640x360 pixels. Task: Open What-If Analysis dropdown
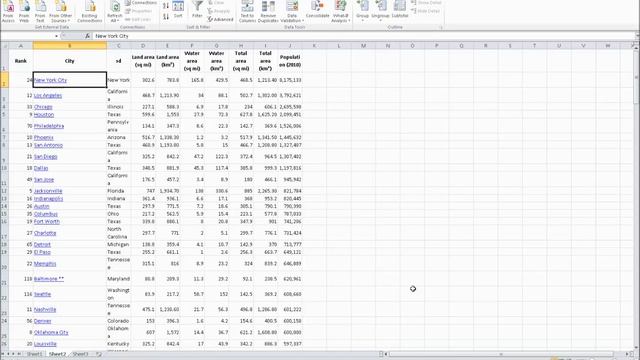(x=340, y=11)
